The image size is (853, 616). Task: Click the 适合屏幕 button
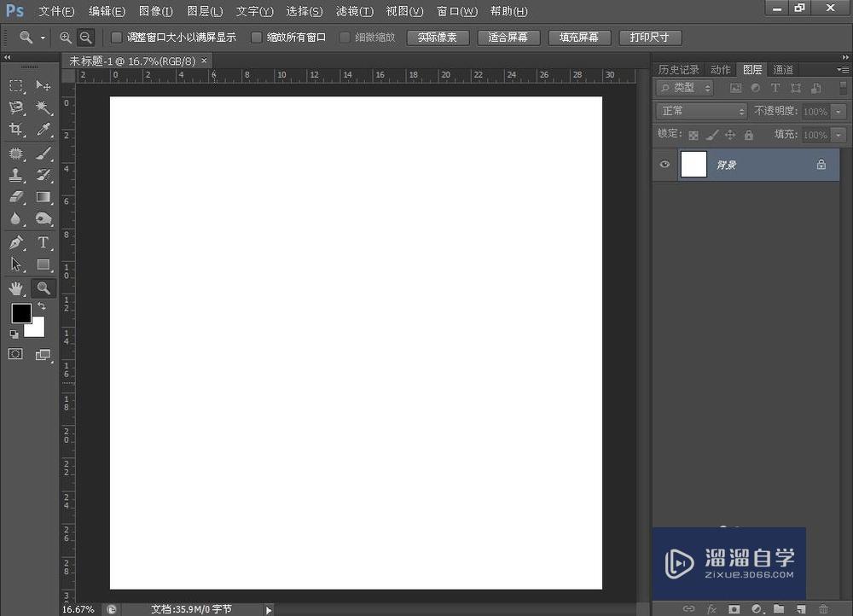point(508,37)
